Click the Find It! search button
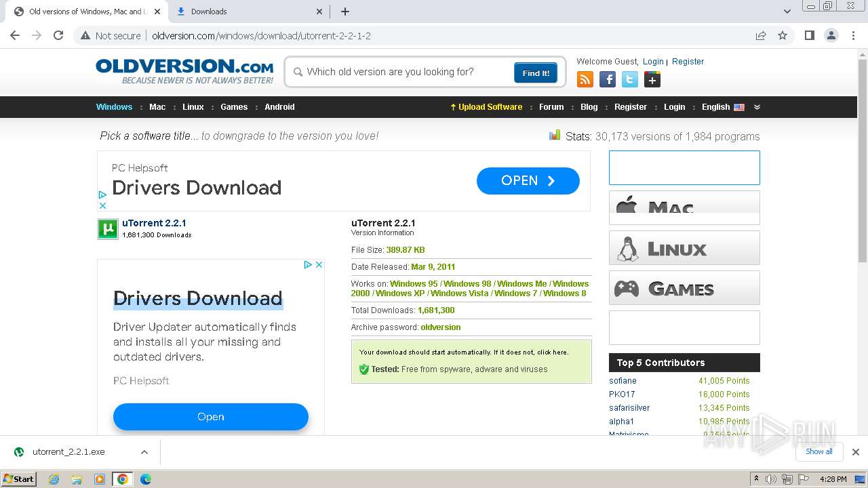 pyautogui.click(x=536, y=73)
